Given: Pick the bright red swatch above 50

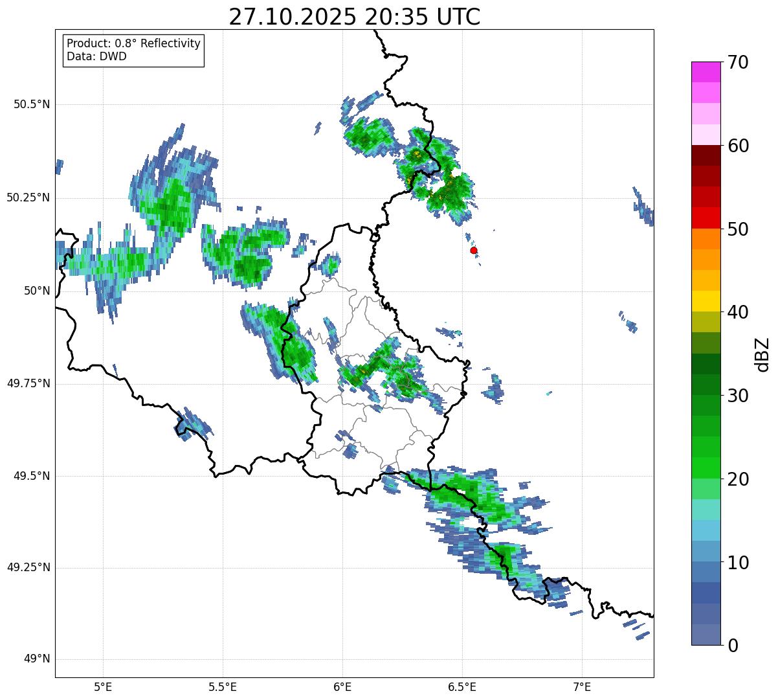Looking at the screenshot, I should coord(706,218).
